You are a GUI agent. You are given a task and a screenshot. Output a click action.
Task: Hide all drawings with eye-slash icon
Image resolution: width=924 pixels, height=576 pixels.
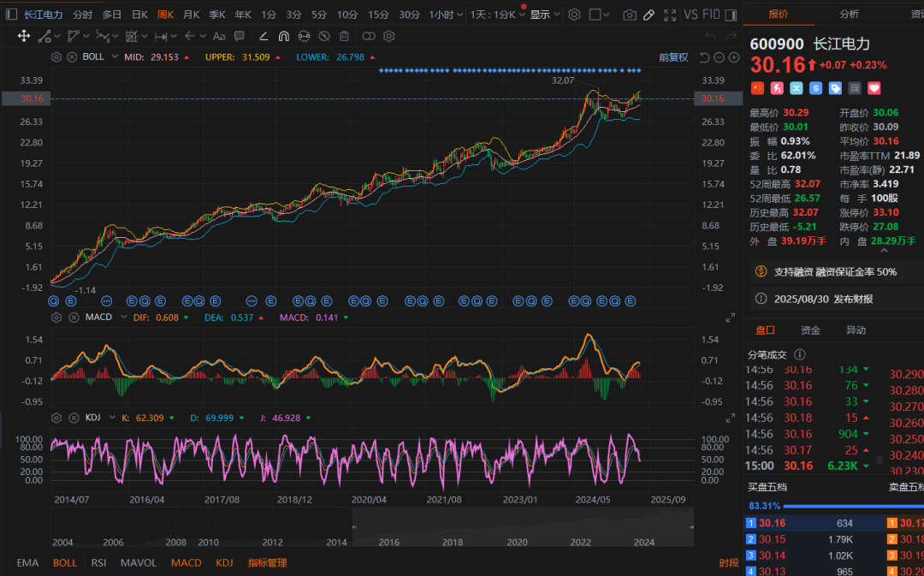click(323, 37)
